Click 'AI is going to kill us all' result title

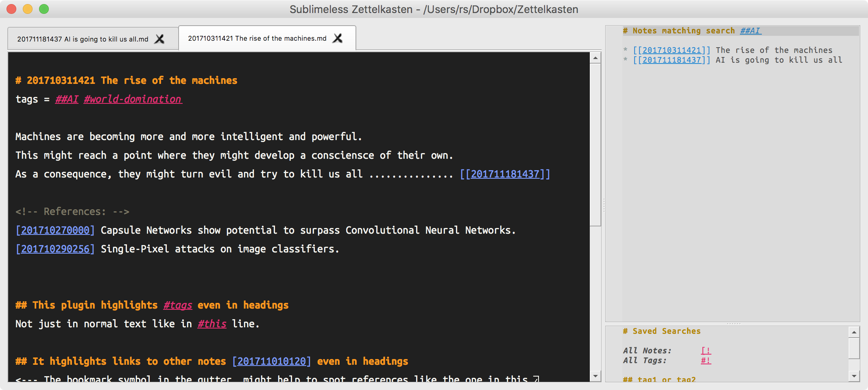[779, 60]
